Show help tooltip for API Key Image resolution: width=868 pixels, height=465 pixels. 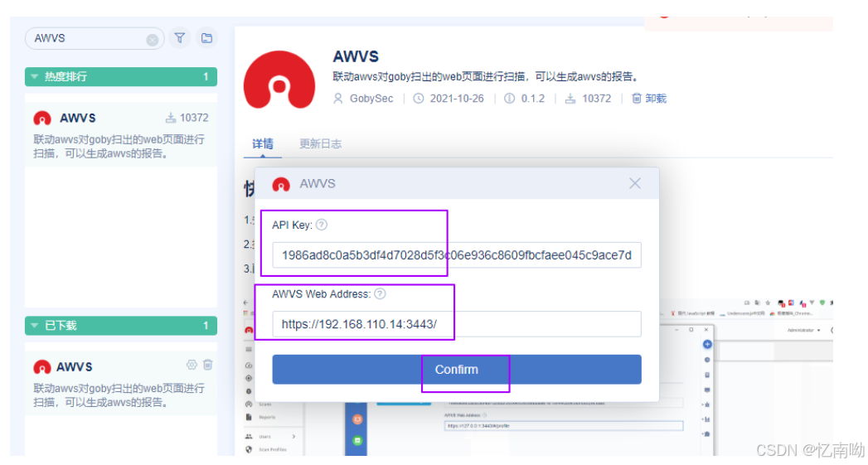(322, 225)
